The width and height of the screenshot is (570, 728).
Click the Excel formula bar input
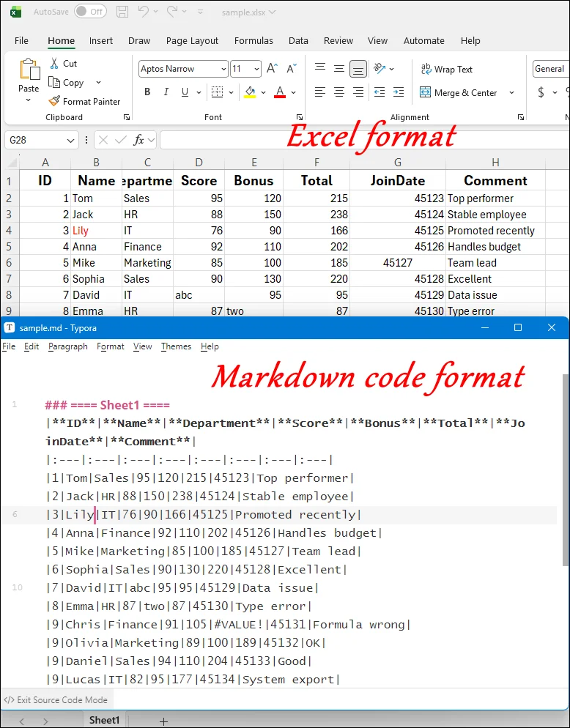click(x=365, y=140)
